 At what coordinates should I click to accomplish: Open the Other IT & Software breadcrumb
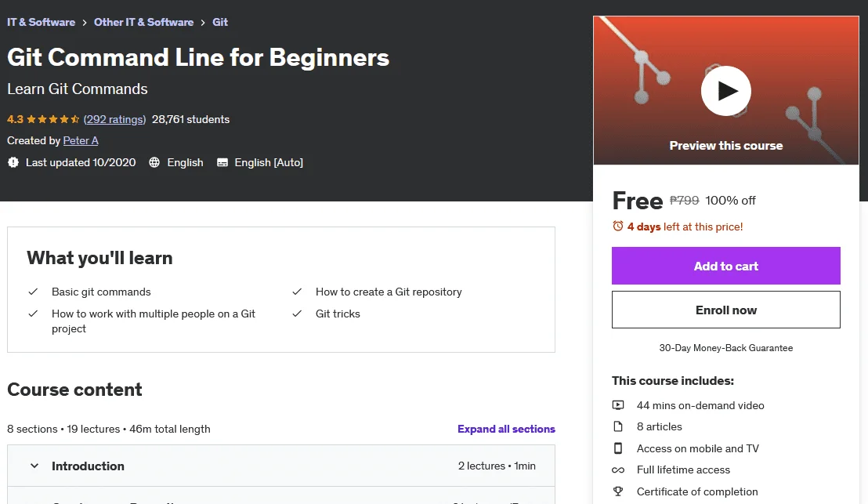point(143,22)
